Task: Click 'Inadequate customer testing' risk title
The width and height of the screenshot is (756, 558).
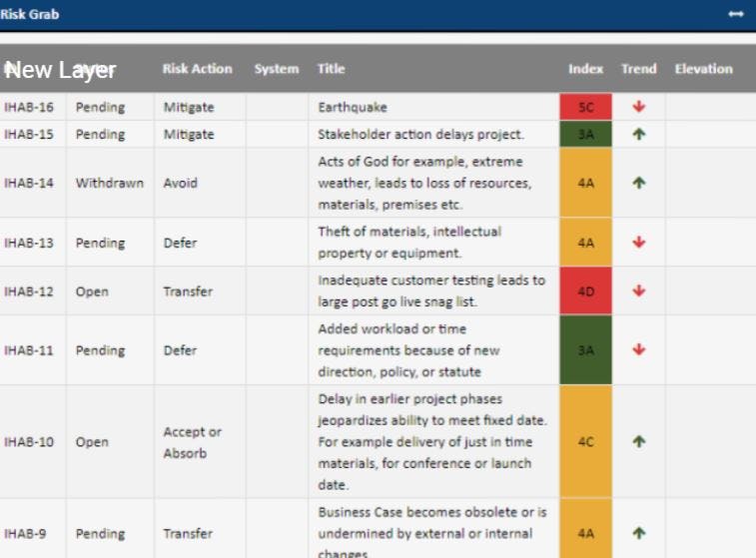Action: click(431, 291)
